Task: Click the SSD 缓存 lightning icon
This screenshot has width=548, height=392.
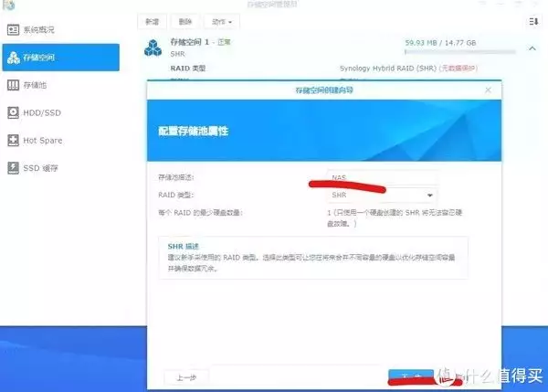Action: pos(14,168)
